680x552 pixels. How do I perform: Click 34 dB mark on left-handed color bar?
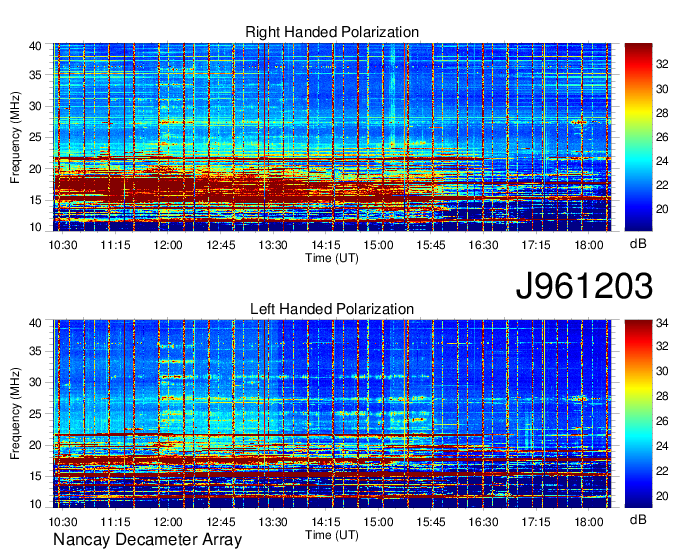662,323
